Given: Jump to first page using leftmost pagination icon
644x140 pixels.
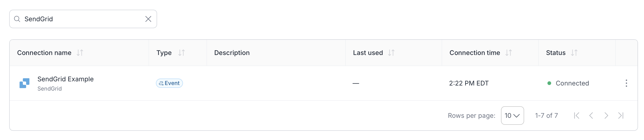Looking at the screenshot, I should coord(577,116).
